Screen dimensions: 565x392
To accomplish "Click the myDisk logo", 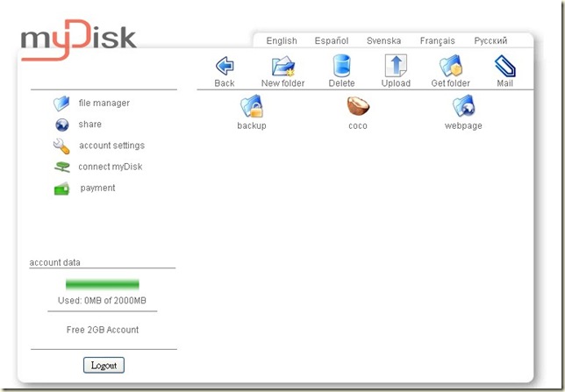I will (x=78, y=39).
